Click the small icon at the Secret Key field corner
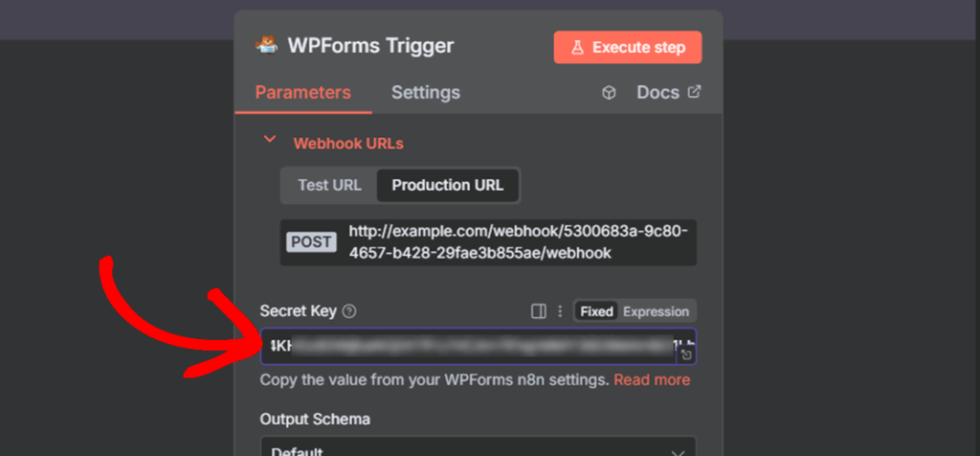The width and height of the screenshot is (980, 456). [x=686, y=355]
